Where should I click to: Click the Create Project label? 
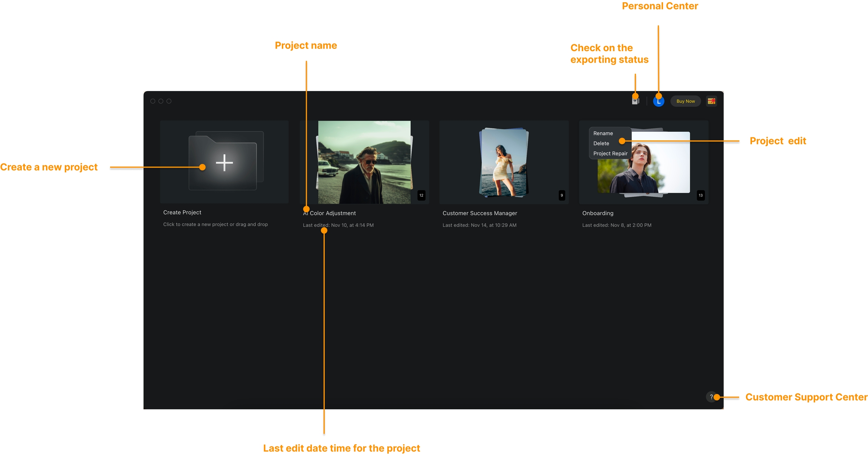(182, 212)
